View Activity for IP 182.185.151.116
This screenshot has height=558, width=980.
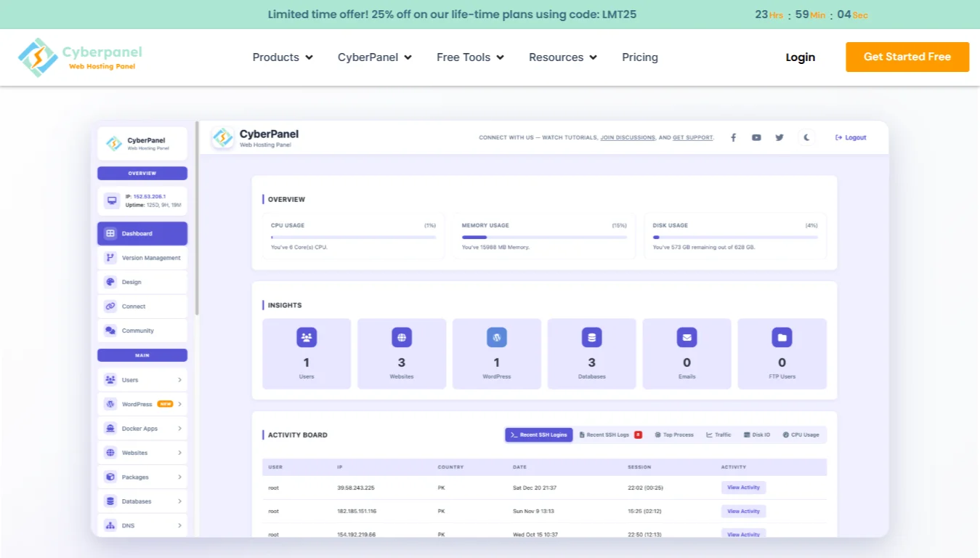pyautogui.click(x=744, y=511)
